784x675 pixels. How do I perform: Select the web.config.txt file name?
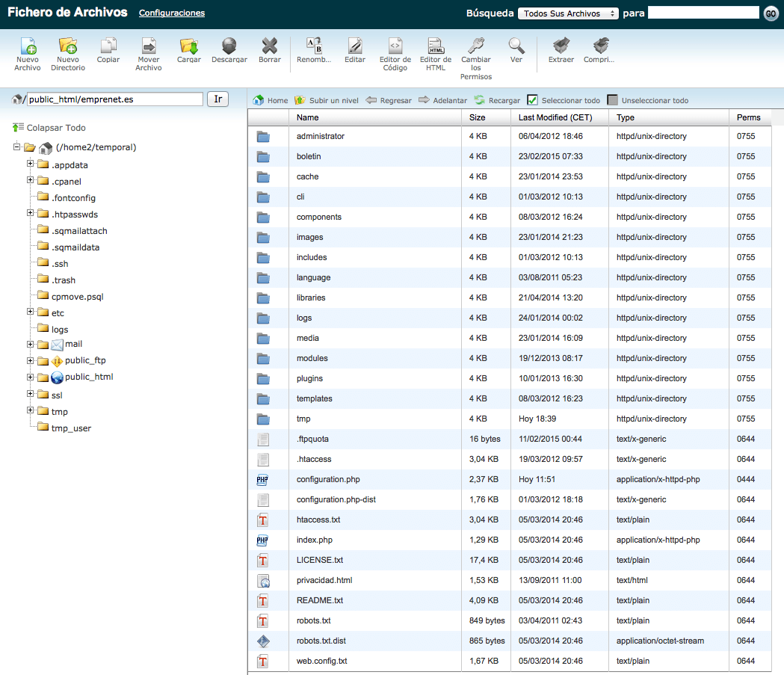pyautogui.click(x=321, y=661)
